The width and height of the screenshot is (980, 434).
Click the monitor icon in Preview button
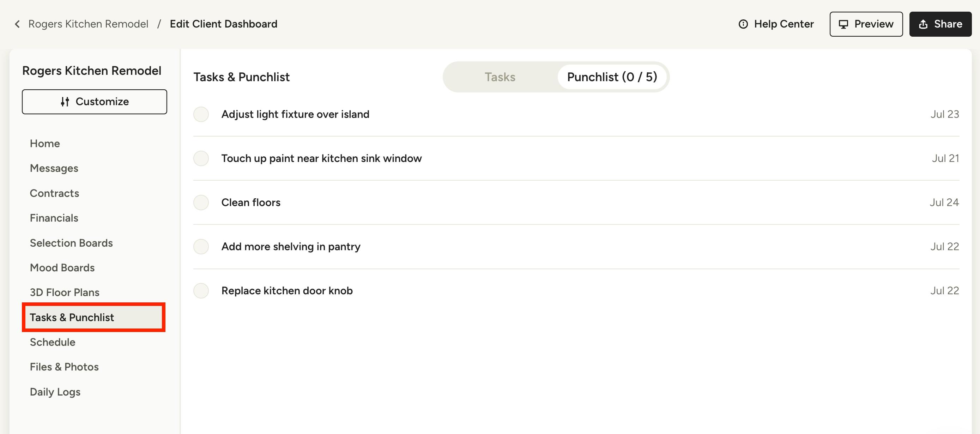[x=843, y=24]
